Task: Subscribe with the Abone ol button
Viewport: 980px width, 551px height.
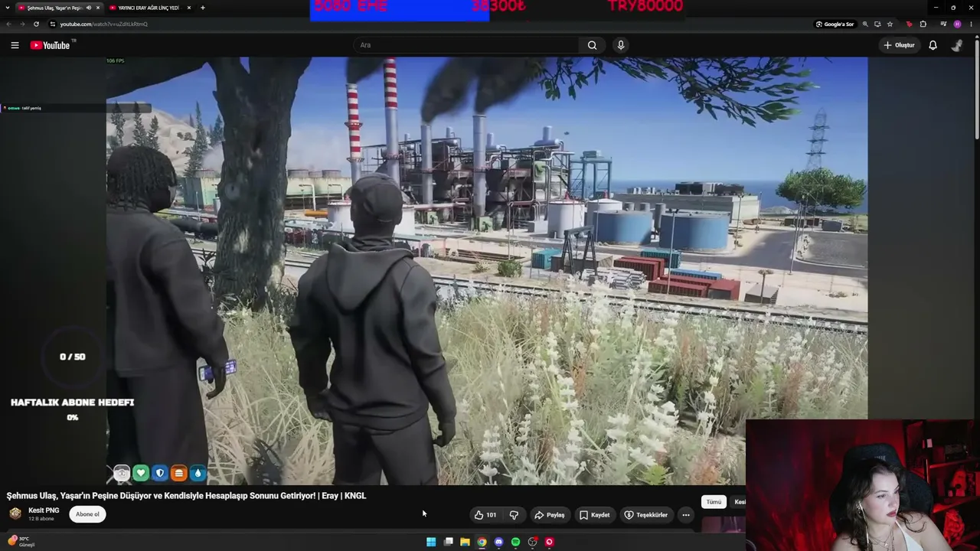Action: (87, 514)
